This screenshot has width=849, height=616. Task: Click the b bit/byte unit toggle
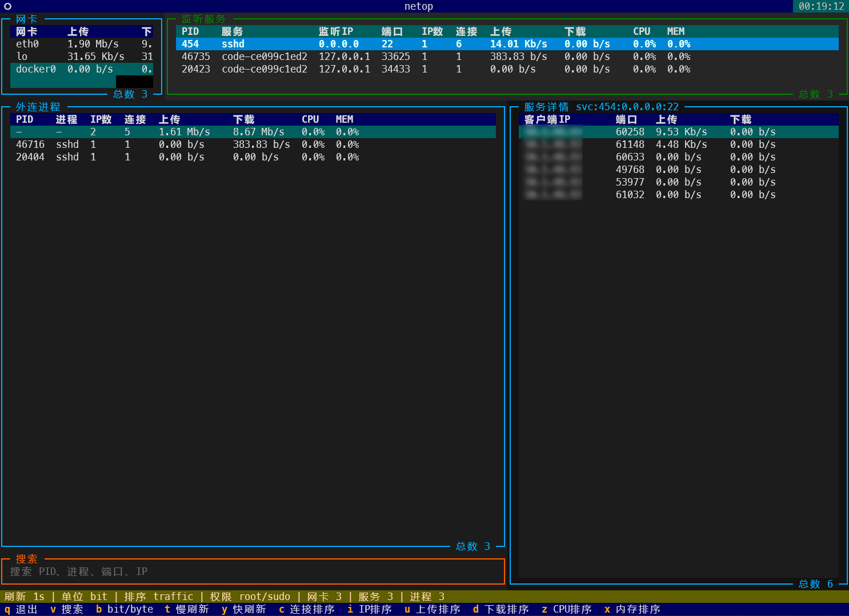point(125,609)
